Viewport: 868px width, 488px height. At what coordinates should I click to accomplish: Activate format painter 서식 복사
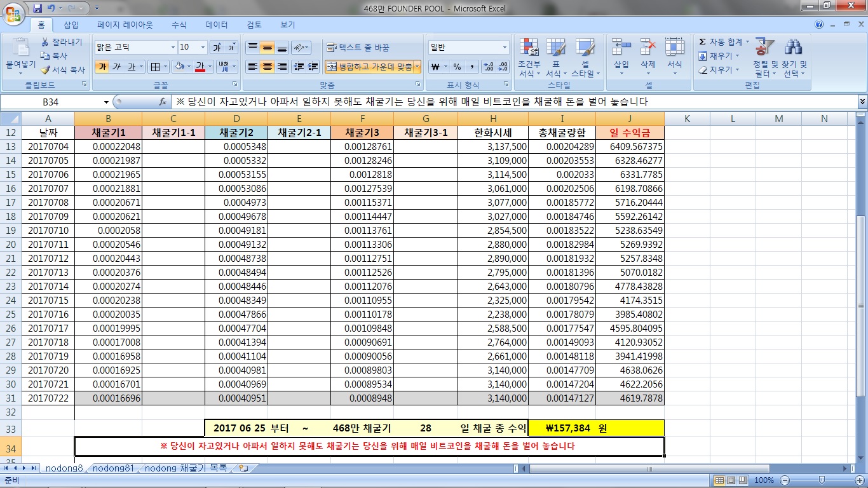(x=62, y=70)
